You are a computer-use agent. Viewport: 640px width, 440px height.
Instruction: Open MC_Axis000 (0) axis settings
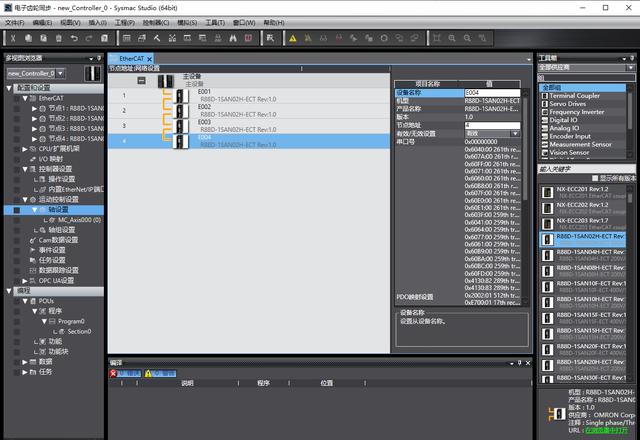(x=79, y=220)
